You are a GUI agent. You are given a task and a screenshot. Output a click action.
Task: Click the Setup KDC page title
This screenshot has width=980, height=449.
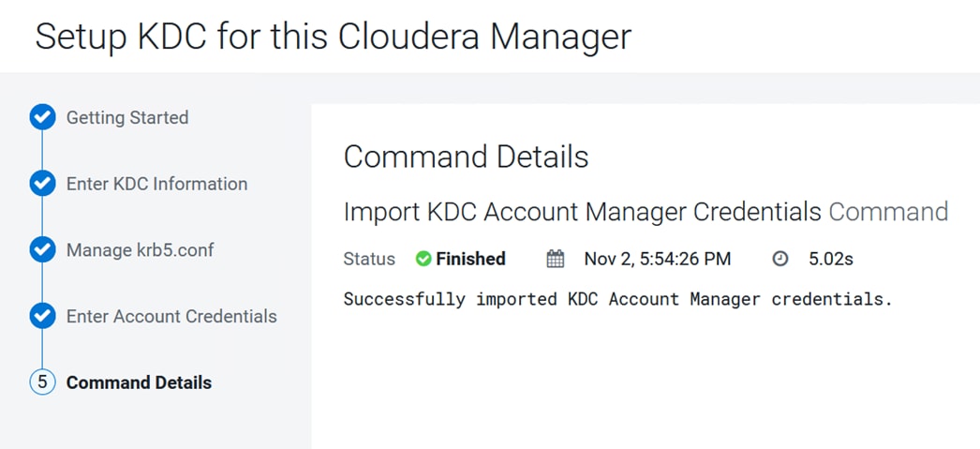(x=334, y=37)
